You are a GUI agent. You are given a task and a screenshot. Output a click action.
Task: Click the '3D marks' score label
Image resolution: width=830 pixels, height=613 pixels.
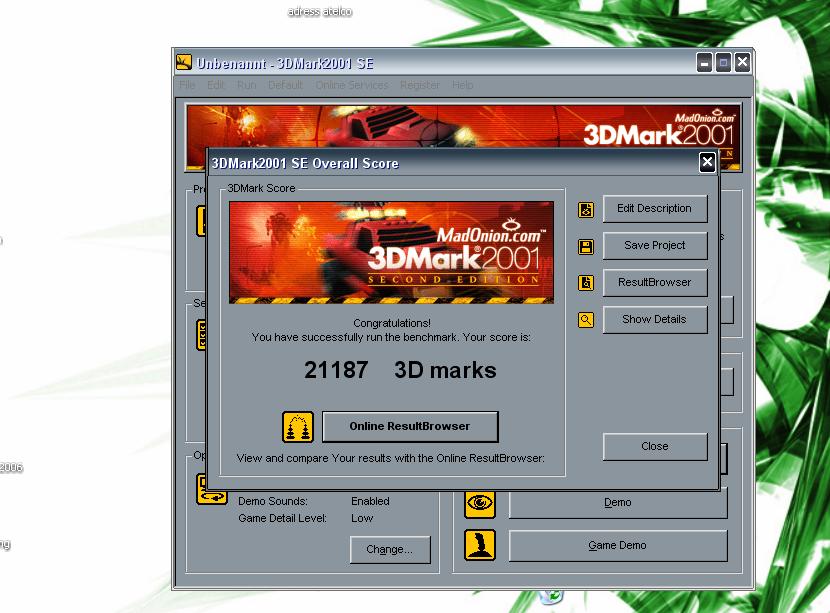(445, 370)
